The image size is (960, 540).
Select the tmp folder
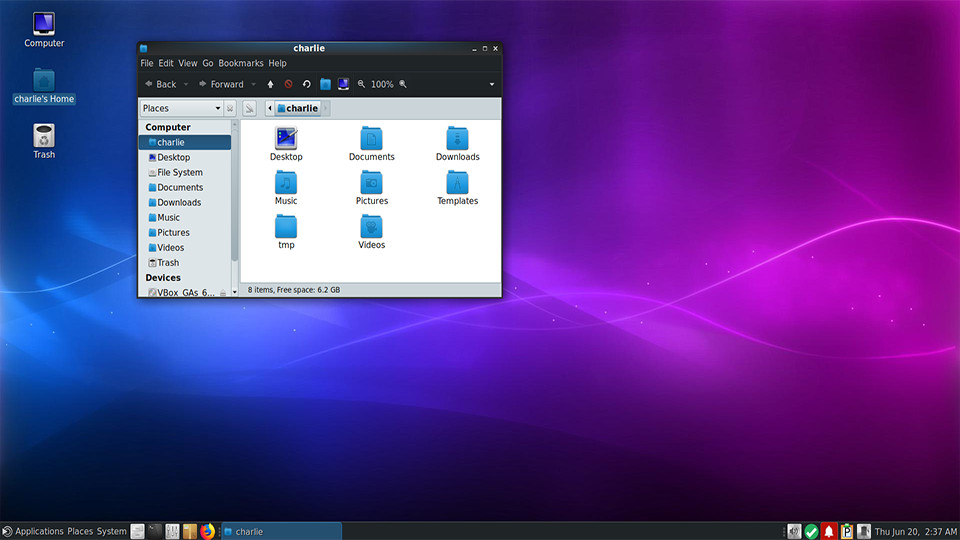(286, 232)
